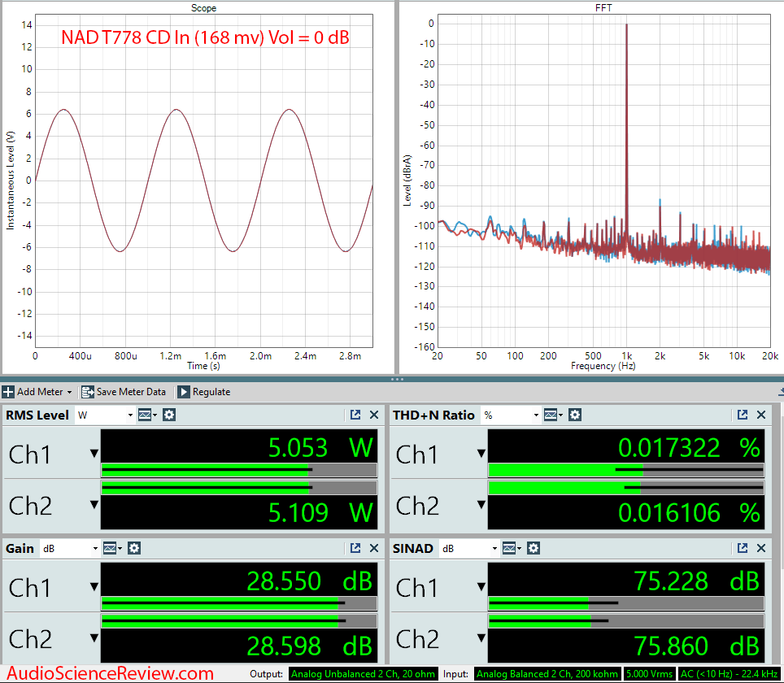Image resolution: width=784 pixels, height=683 pixels.
Task: Click SINAD Ch2 reading 75.860 dB
Action: [x=626, y=646]
